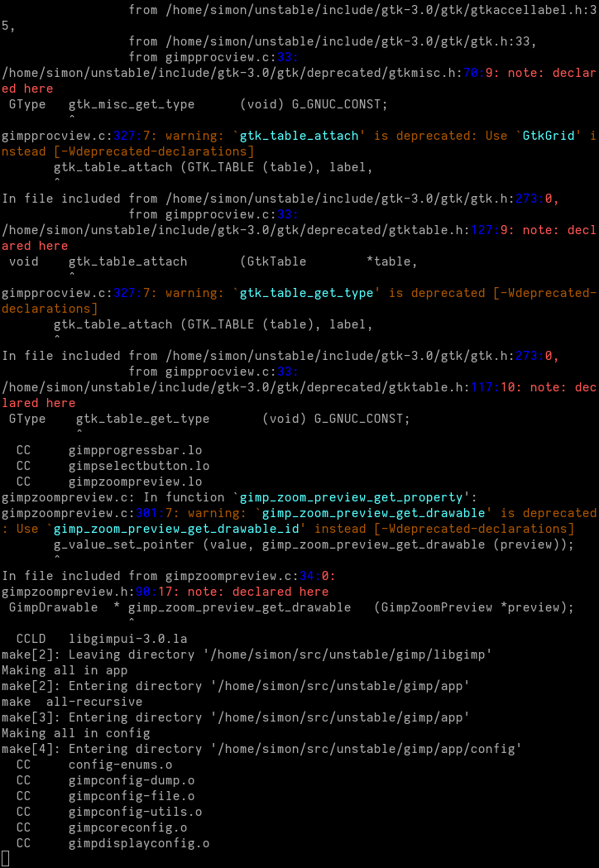Image resolution: width=599 pixels, height=868 pixels.
Task: Click 'CC gimpprogressbar.lo' compile line
Action: [x=109, y=450]
